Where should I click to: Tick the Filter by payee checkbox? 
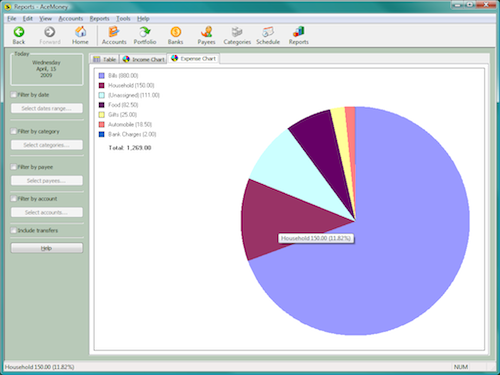click(13, 167)
